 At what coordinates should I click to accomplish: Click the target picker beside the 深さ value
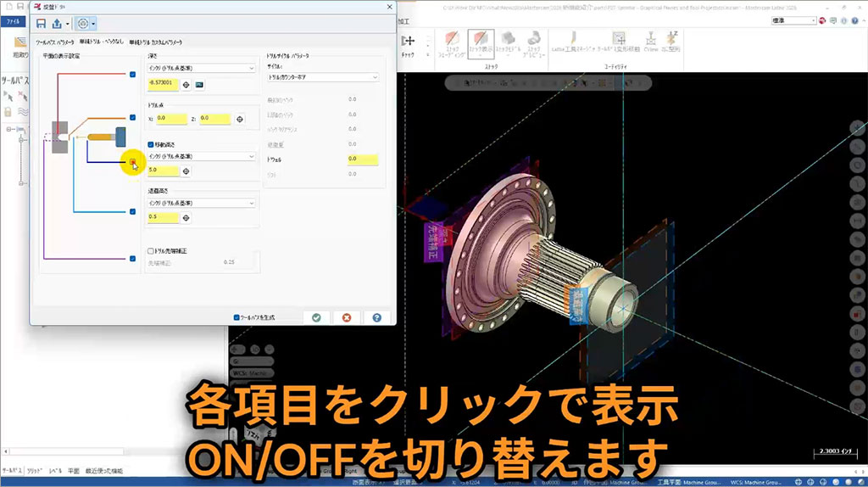click(x=186, y=84)
